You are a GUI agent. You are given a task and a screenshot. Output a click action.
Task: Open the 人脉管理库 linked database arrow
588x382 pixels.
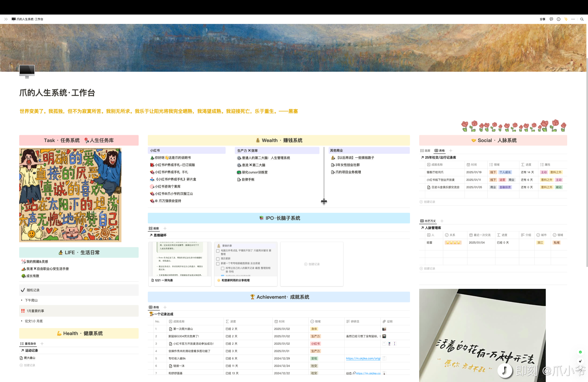(x=422, y=228)
